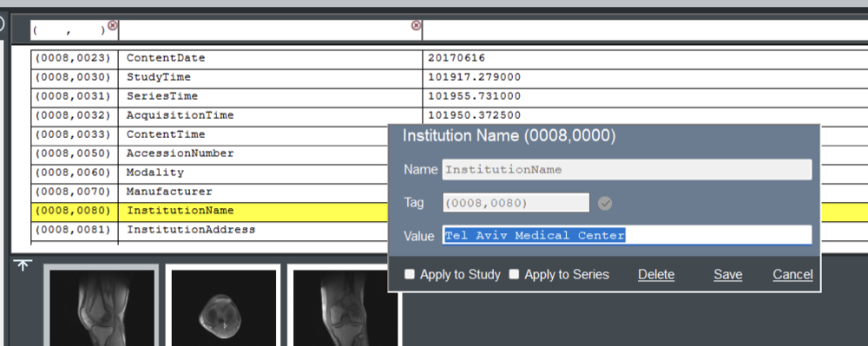The width and height of the screenshot is (868, 346).
Task: Click the tag validation checkmark icon
Action: click(605, 204)
